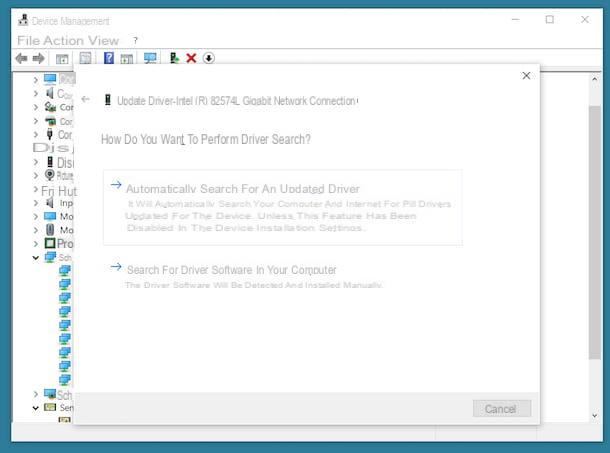The image size is (610, 453).
Task: Click the speaker icon next to Inp
Action: (50, 202)
